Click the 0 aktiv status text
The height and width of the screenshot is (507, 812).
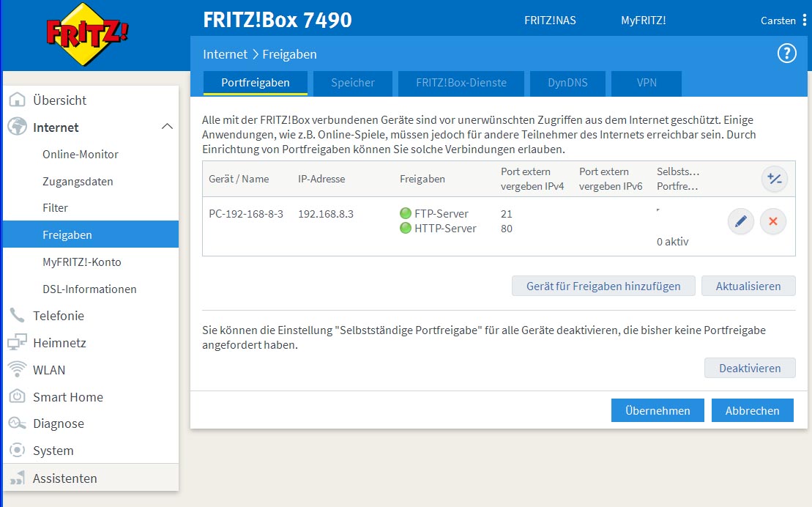pos(673,242)
